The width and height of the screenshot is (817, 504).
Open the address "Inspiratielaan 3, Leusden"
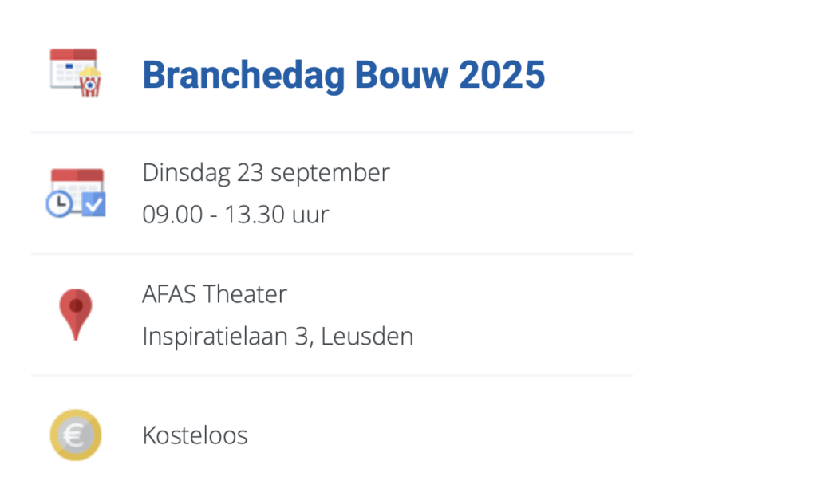pyautogui.click(x=278, y=337)
